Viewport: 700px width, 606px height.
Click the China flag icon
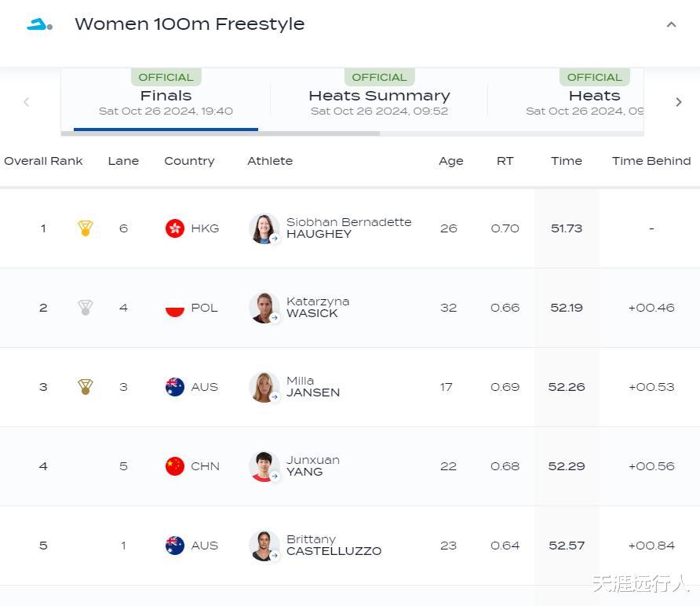(175, 466)
